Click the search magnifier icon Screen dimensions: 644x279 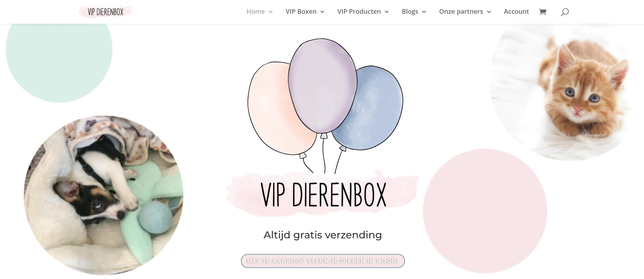point(565,12)
